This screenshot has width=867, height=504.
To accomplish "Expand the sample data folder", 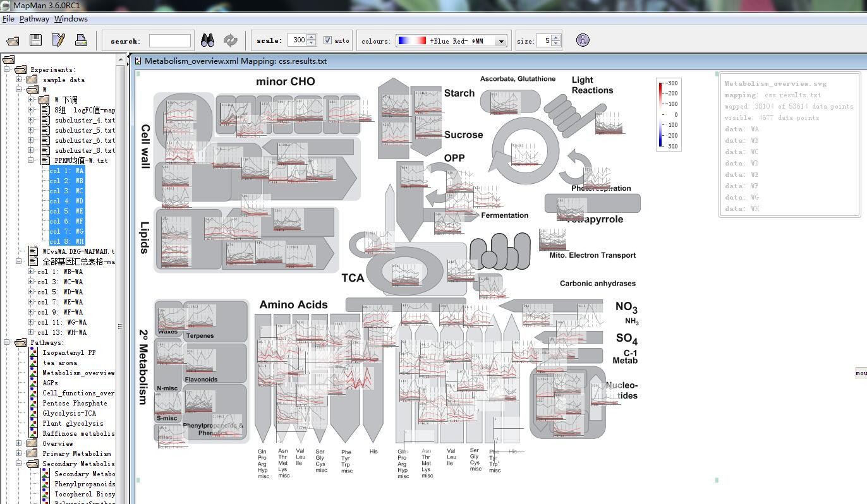I will 19,80.
